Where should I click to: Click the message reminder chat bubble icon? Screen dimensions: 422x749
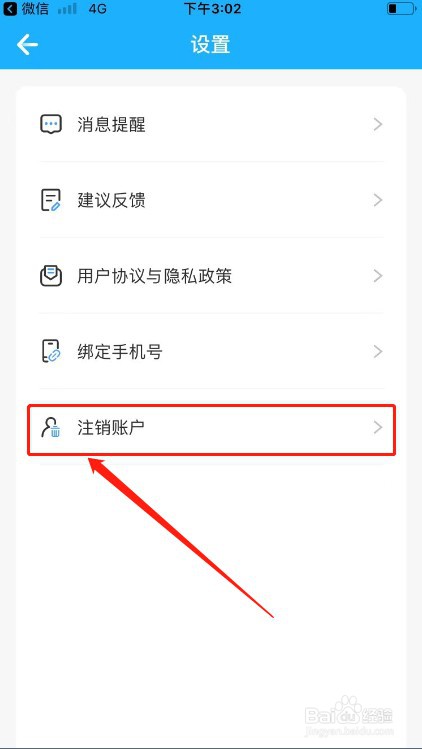pos(51,125)
